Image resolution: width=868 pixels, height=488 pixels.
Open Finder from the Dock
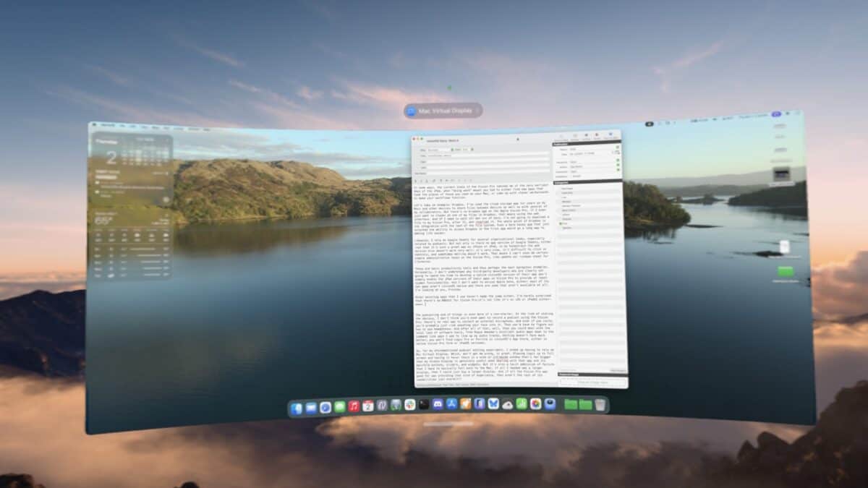(x=297, y=408)
